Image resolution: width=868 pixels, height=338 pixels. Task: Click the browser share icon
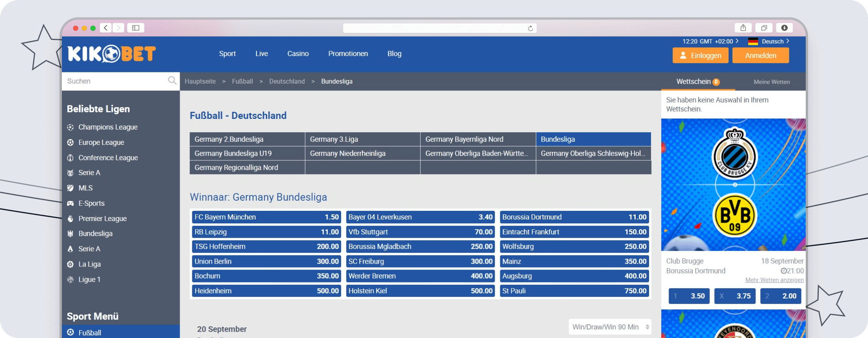743,28
